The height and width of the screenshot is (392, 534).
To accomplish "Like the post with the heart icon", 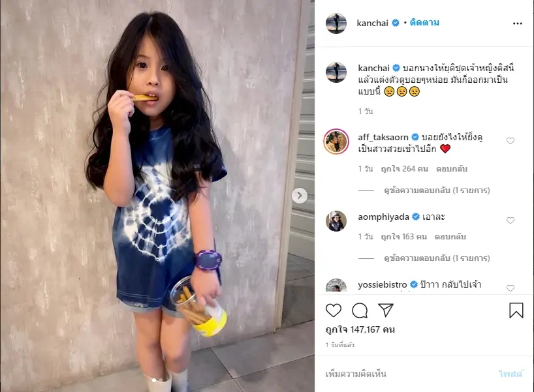I will click(x=334, y=310).
